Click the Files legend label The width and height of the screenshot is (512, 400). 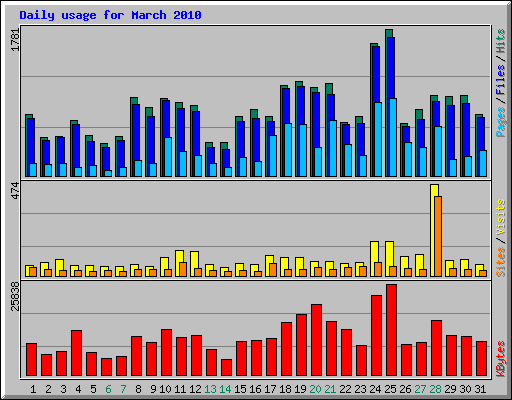(500, 79)
